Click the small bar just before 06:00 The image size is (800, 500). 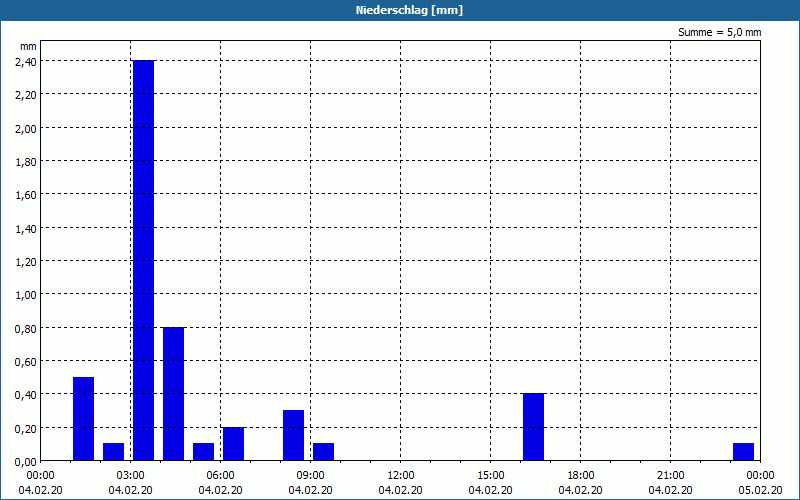204,452
